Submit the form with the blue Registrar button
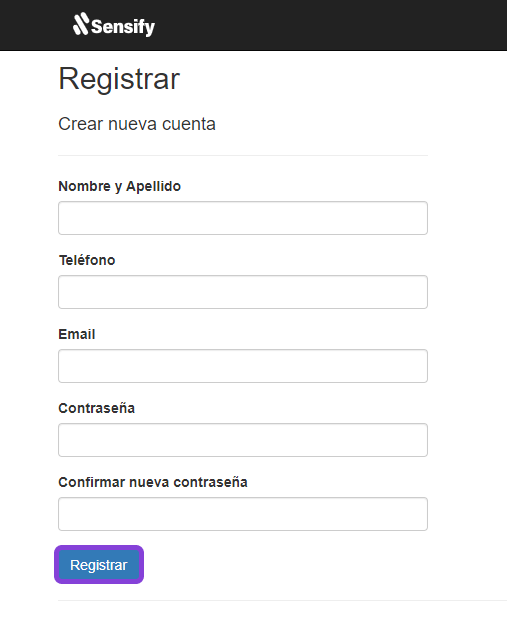This screenshot has height=629, width=507. [x=99, y=565]
